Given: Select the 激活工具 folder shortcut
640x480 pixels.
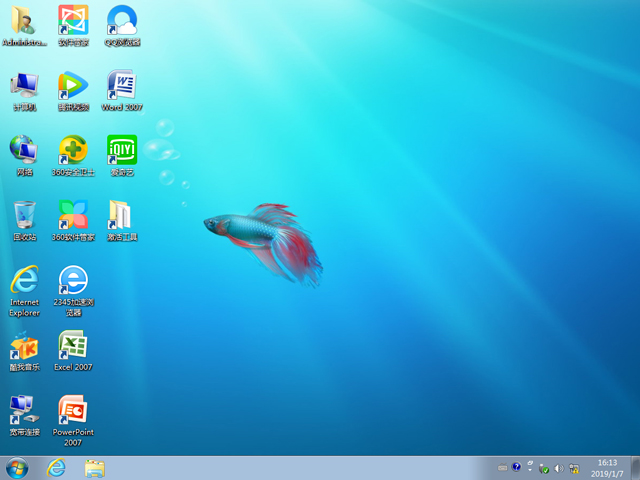Looking at the screenshot, I should click(x=121, y=215).
